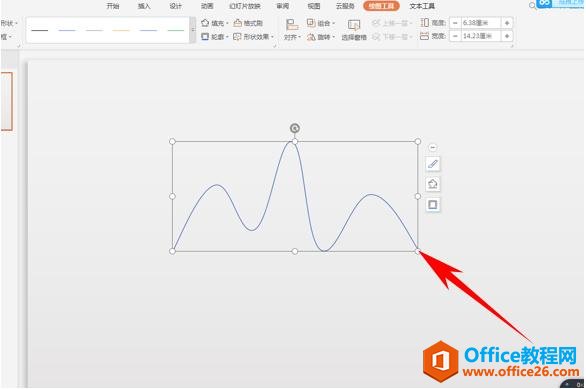586x389 pixels.
Task: Click the 对齐 align icon
Action: point(292,25)
